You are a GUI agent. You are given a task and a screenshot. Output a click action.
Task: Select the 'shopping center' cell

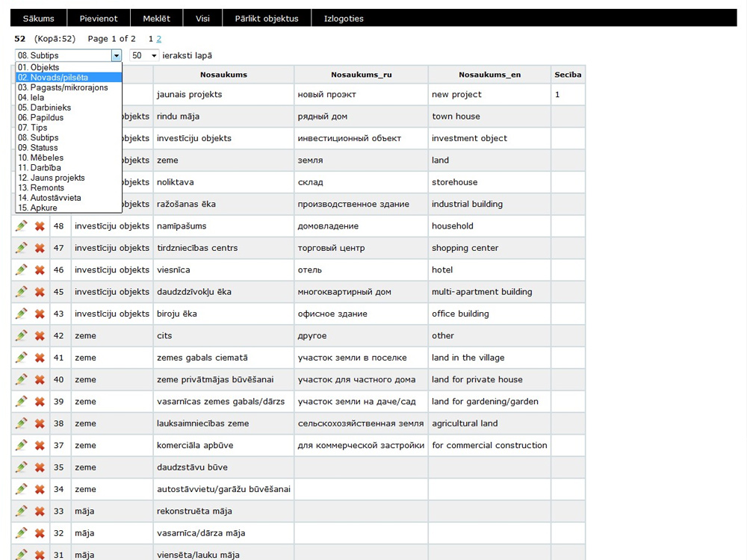(489, 248)
